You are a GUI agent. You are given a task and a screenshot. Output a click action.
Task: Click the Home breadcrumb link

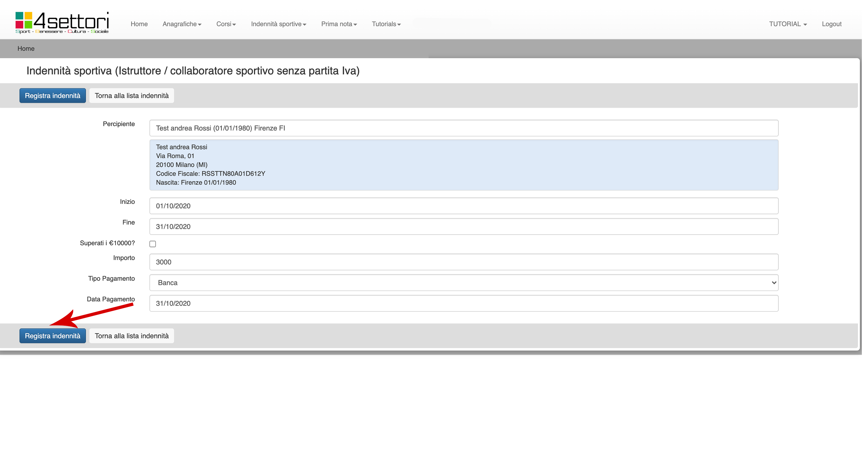click(26, 49)
